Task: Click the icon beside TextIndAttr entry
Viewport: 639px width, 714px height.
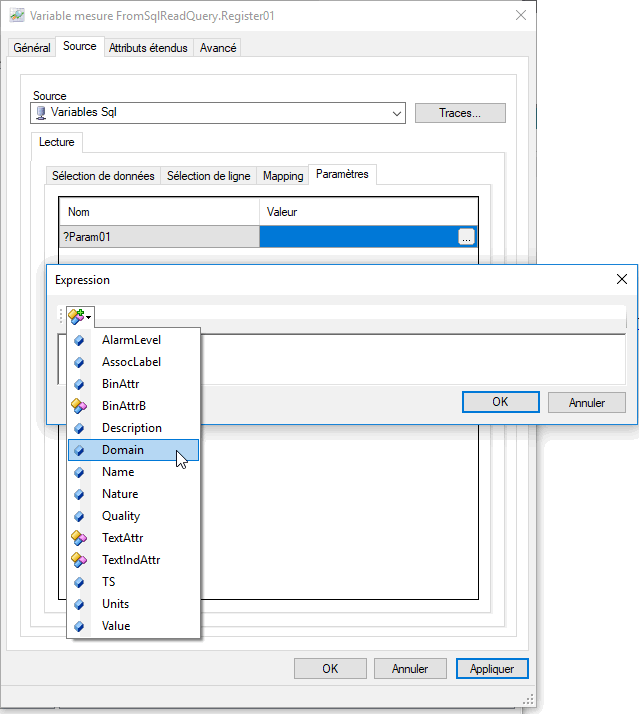Action: click(x=80, y=560)
